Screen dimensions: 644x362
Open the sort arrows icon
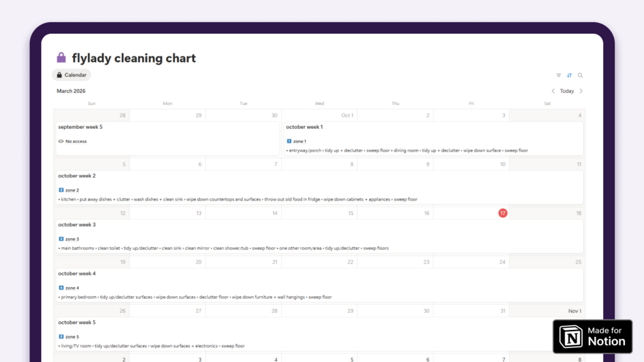pyautogui.click(x=569, y=75)
